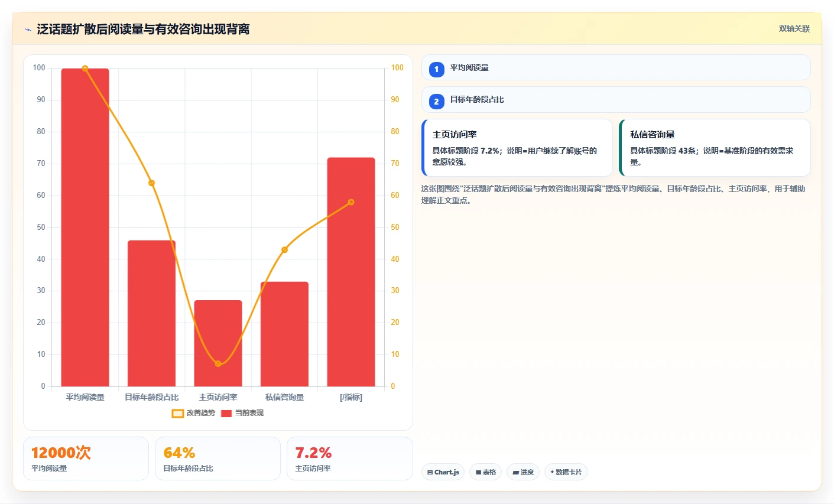Image resolution: width=834 pixels, height=504 pixels.
Task: Click the 目标年龄段占比 x-axis label
Action: point(152,398)
